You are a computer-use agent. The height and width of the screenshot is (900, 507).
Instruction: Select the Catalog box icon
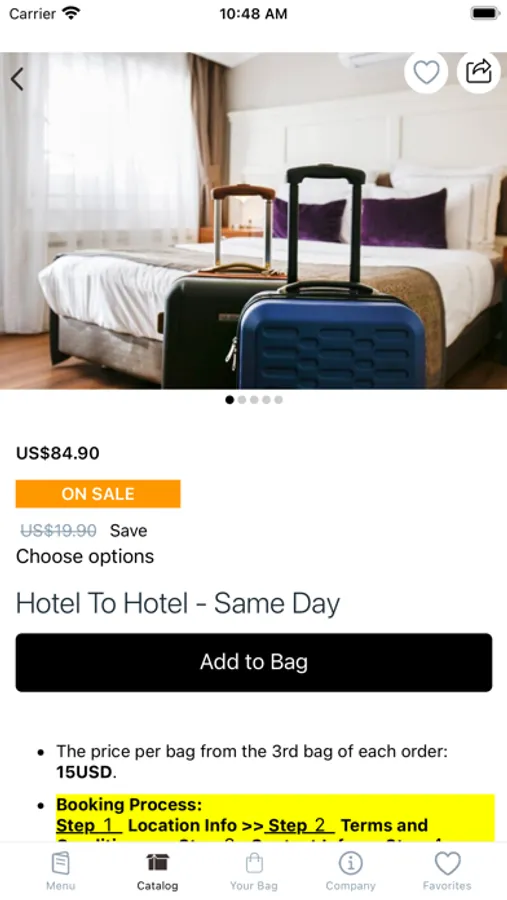(x=157, y=862)
